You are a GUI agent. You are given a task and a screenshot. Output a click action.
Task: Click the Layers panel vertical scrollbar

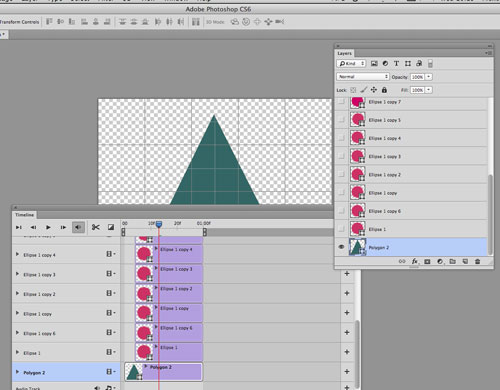click(490, 214)
